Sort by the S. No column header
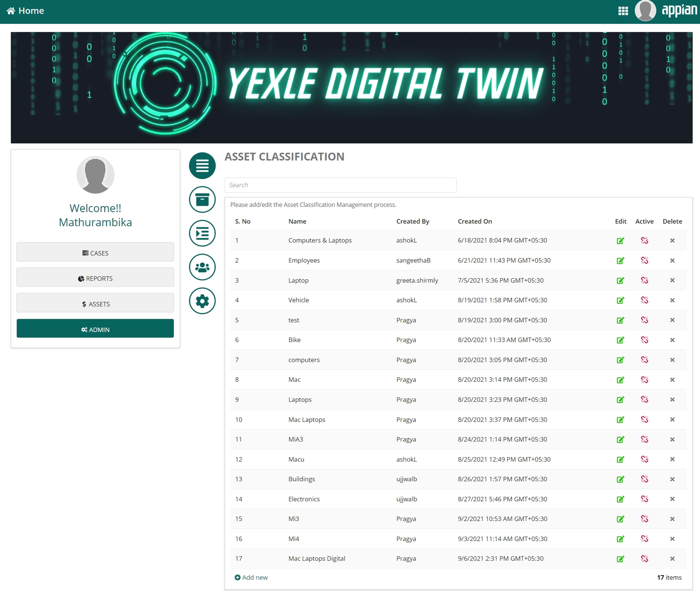Viewport: 700px width, 591px height. (242, 221)
